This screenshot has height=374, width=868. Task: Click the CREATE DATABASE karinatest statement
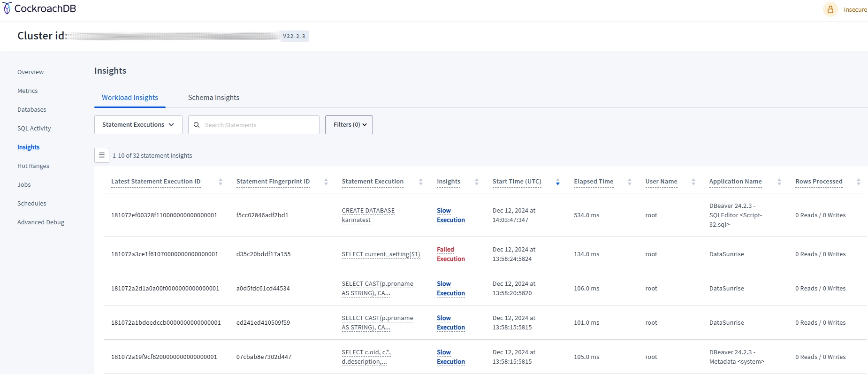pyautogui.click(x=368, y=215)
